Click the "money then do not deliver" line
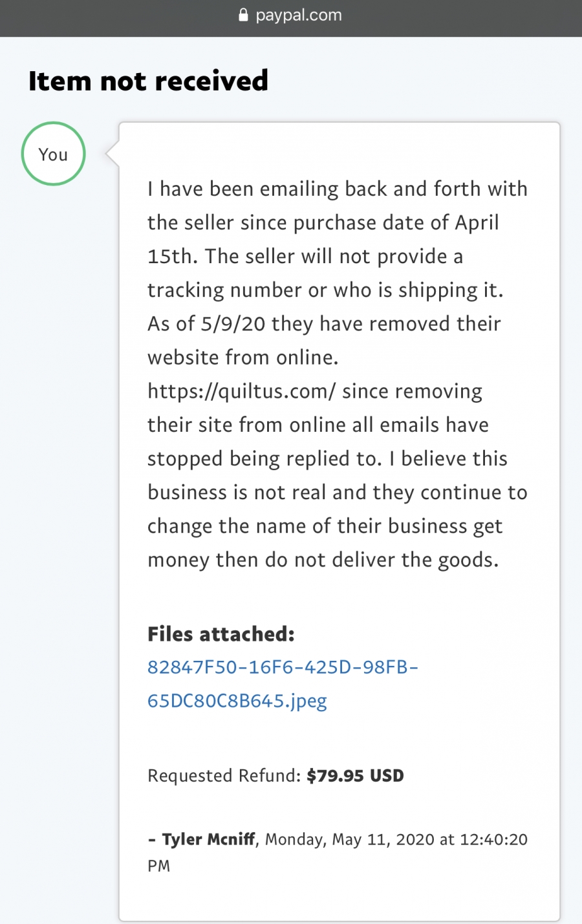The height and width of the screenshot is (924, 582). click(x=323, y=559)
